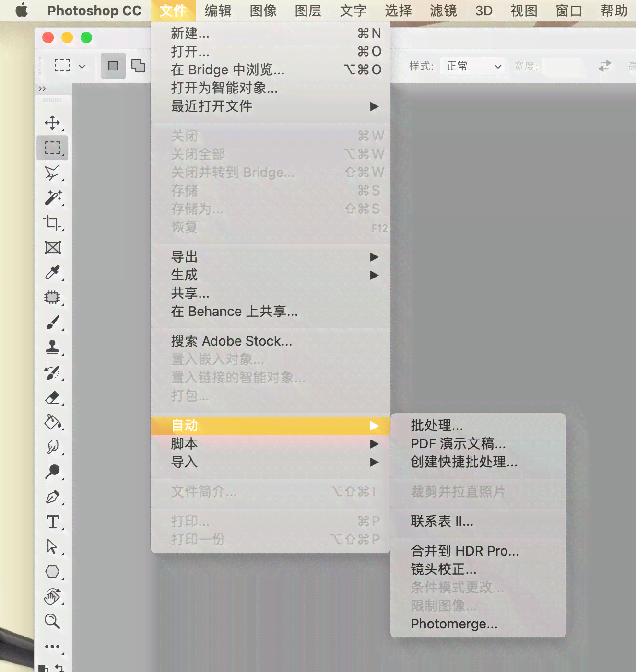636x672 pixels.
Task: Select the Path Selection tool
Action: point(52,546)
